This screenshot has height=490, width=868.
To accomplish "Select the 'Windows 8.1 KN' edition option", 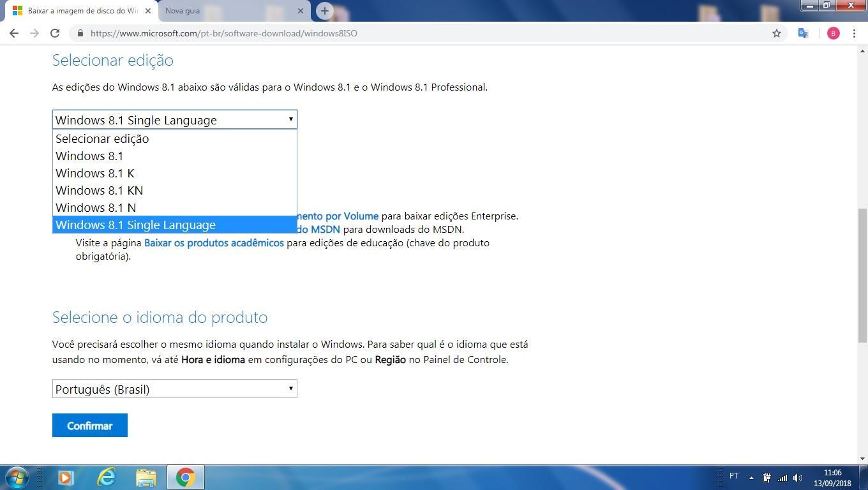I will point(174,190).
